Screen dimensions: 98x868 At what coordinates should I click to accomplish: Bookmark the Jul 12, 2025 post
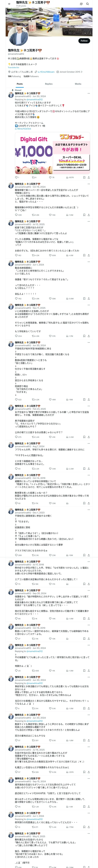[84, 255]
